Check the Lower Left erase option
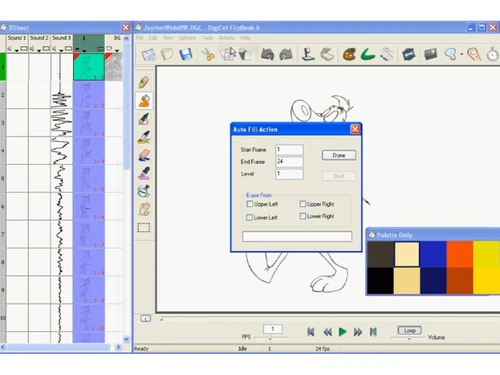Image resolution: width=500 pixels, height=375 pixels. click(x=249, y=217)
